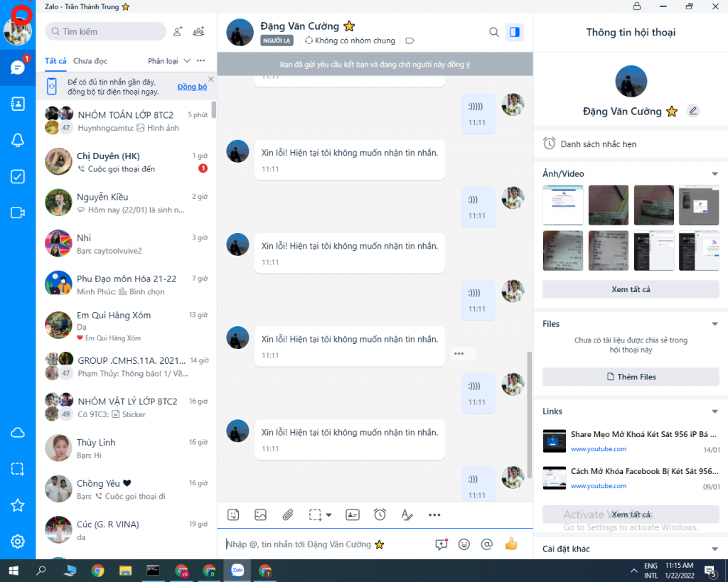Open the emoji picker in the input bar
728x582 pixels.
pos(464,544)
